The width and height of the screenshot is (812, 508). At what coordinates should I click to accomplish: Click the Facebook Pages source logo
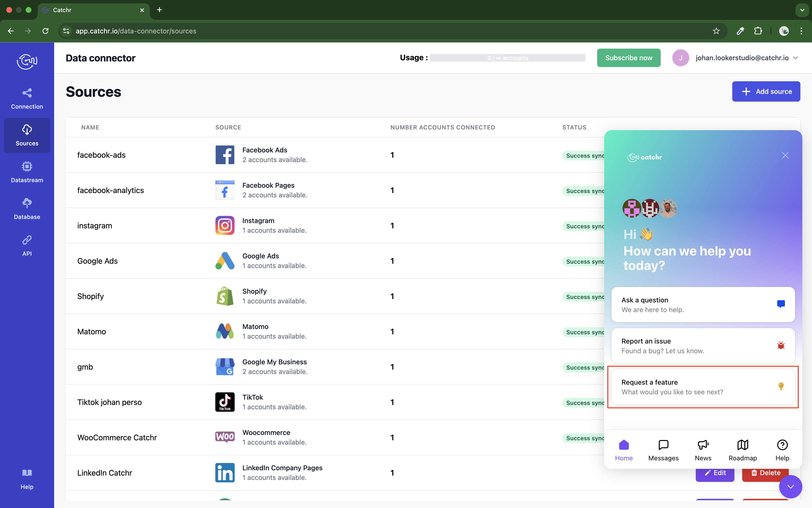click(225, 190)
